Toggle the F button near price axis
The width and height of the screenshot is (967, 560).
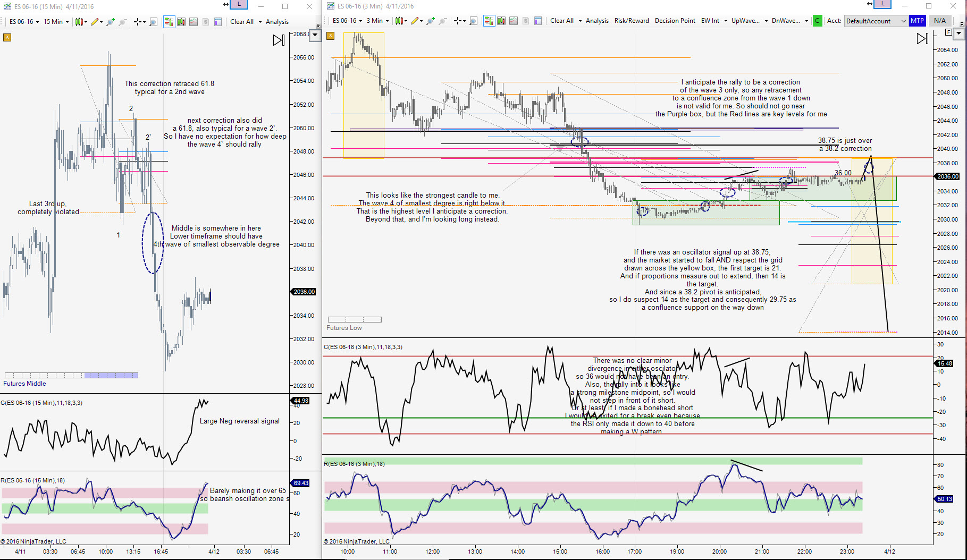point(949,32)
